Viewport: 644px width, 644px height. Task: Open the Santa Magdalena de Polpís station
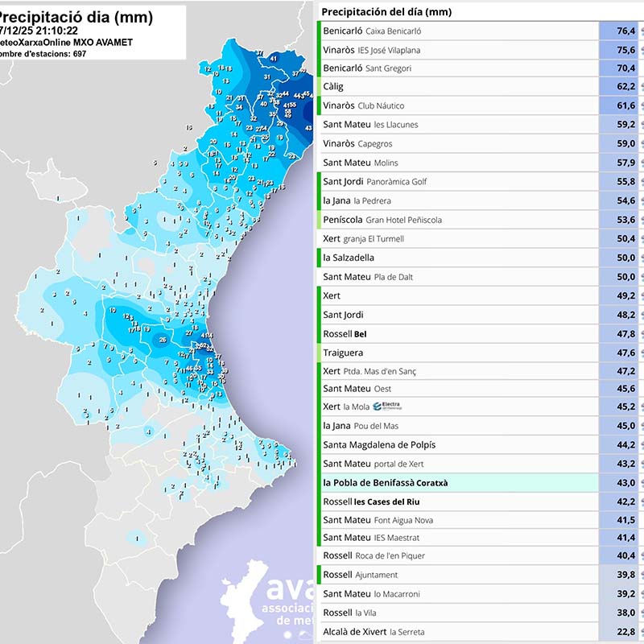(x=378, y=444)
